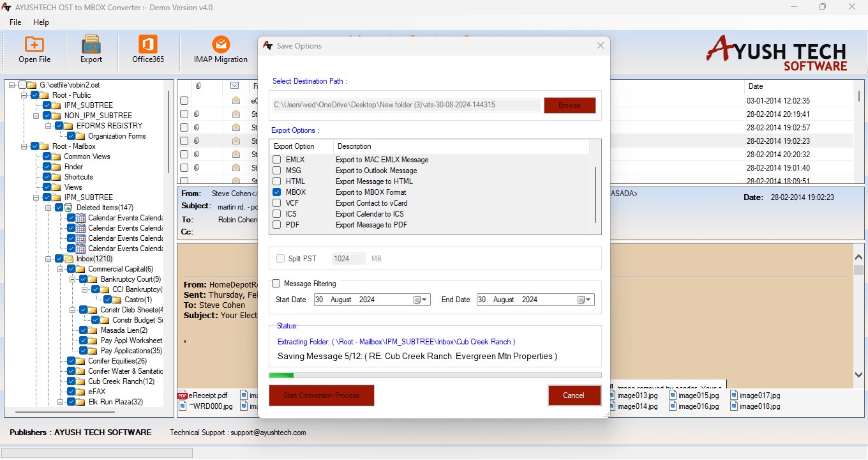868x460 pixels.
Task: Click the envelope icon in the 28-02-2014 19:02:57 row
Action: tap(236, 127)
